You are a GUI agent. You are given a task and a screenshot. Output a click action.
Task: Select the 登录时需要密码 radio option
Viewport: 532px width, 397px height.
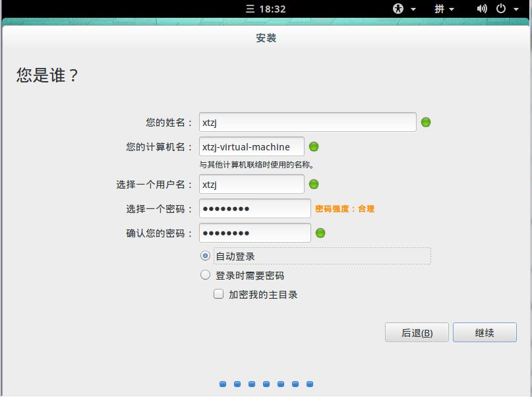[206, 275]
